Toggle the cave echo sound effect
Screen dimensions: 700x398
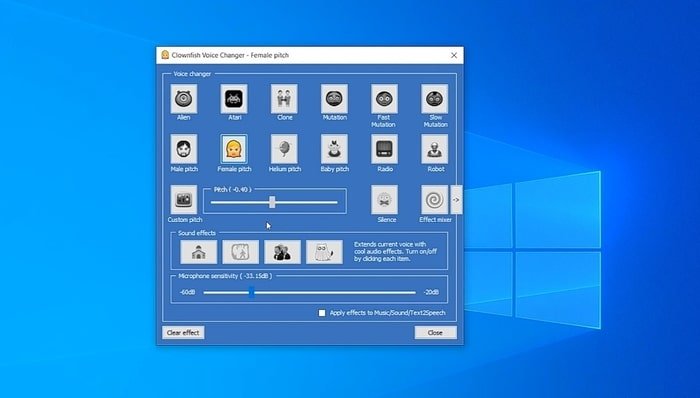pos(241,252)
